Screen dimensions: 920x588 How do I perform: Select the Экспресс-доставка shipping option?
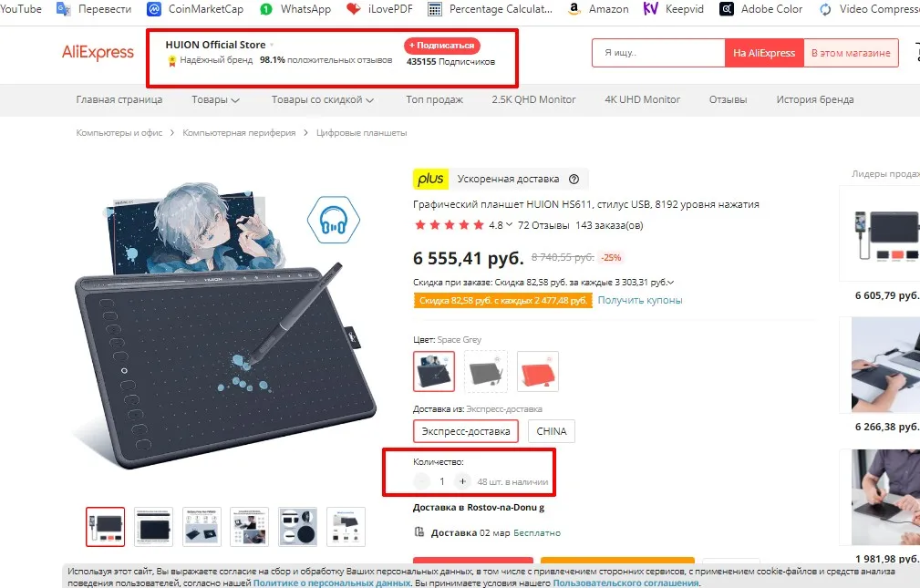coord(466,431)
